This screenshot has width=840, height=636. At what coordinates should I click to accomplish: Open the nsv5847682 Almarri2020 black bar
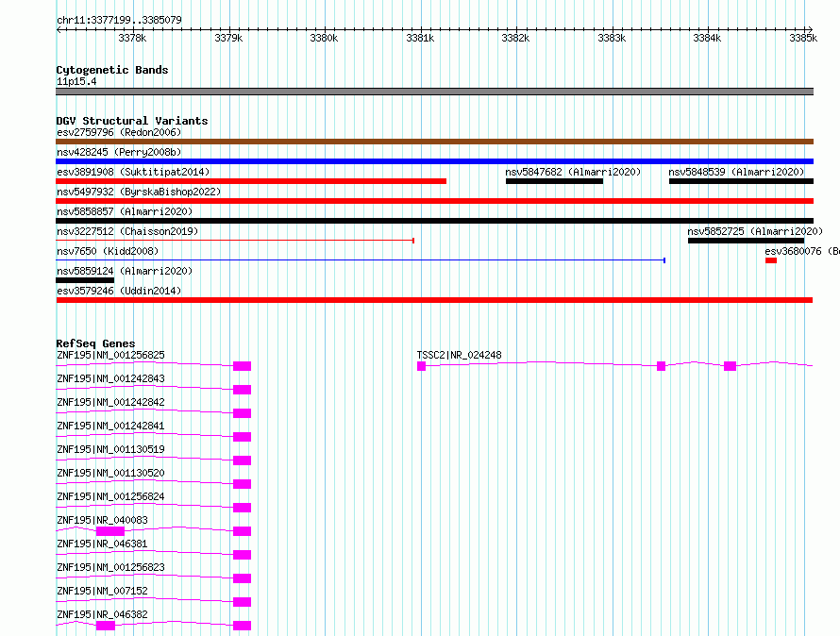pyautogui.click(x=554, y=181)
